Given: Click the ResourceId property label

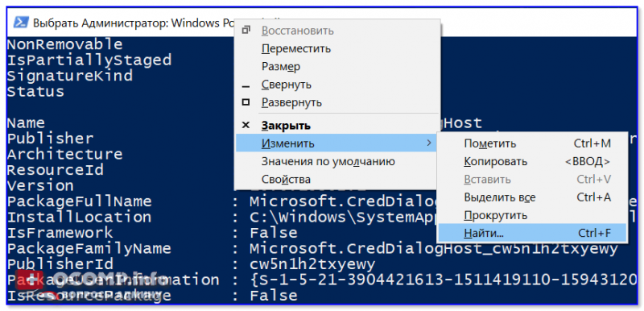Looking at the screenshot, I should [55, 170].
